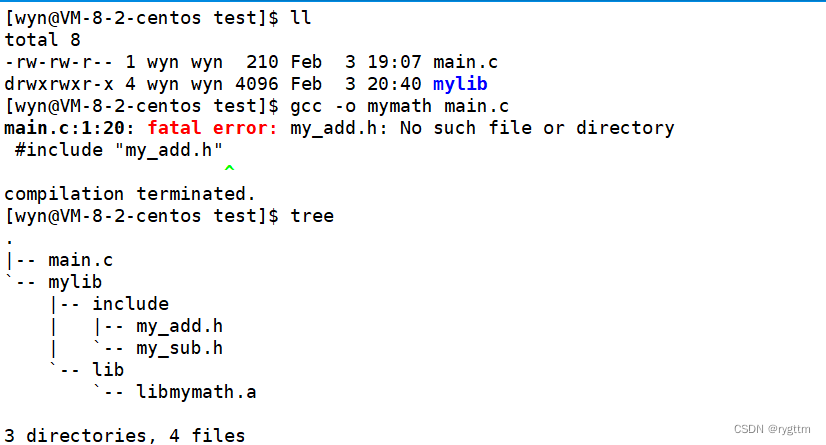This screenshot has height=445, width=826.
Task: Click the tree command text
Action: [312, 216]
